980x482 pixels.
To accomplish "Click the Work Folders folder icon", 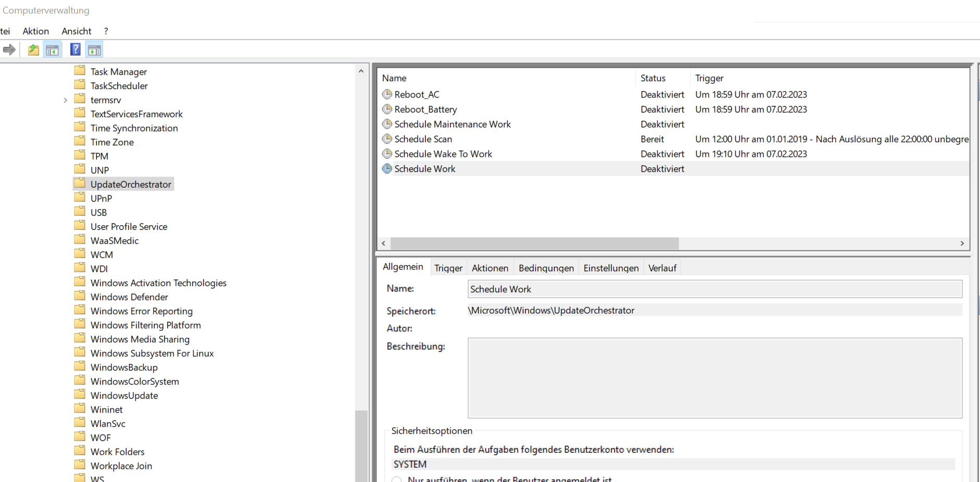I will coord(80,451).
